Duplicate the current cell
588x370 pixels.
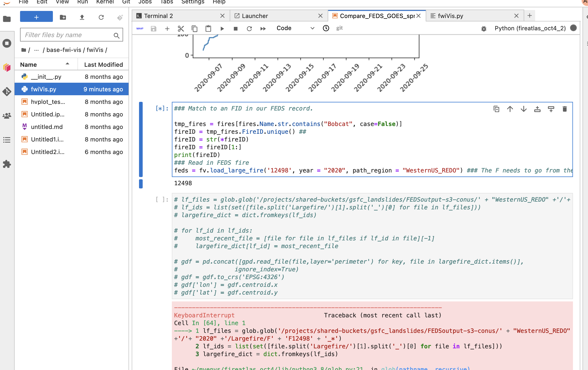point(496,109)
